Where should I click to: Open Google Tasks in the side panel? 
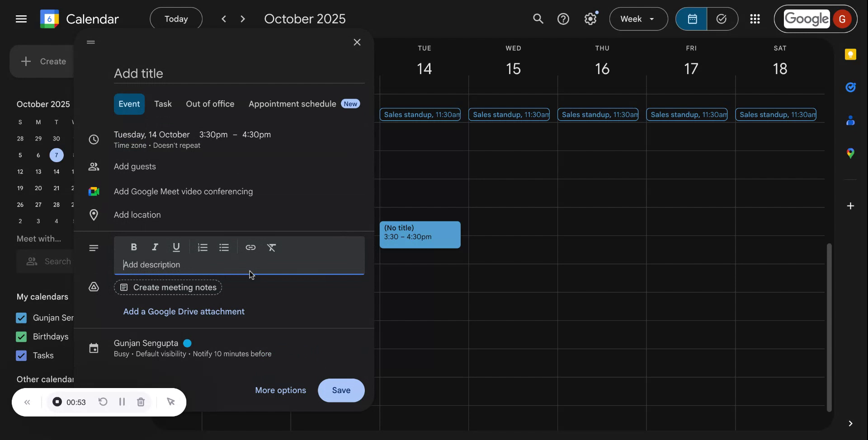851,87
